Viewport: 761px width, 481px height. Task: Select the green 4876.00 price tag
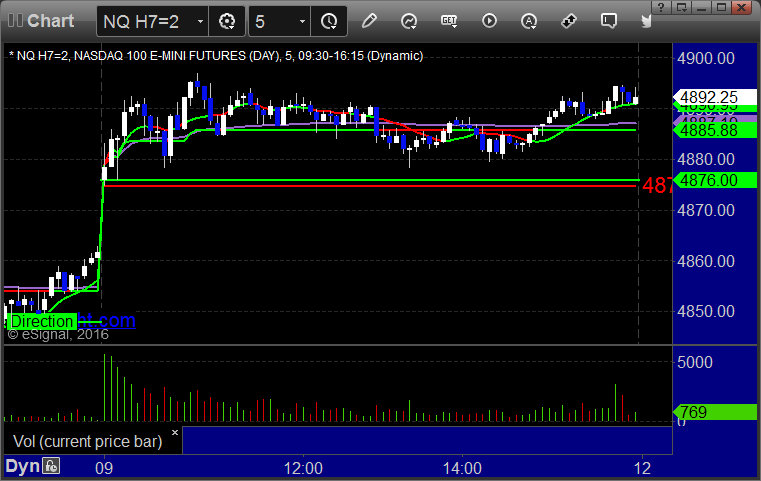tap(714, 180)
